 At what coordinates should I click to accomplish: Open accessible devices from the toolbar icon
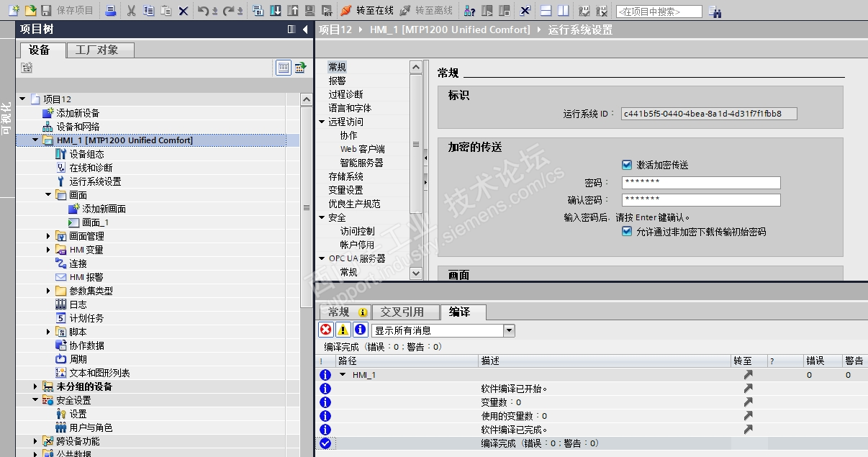[469, 11]
